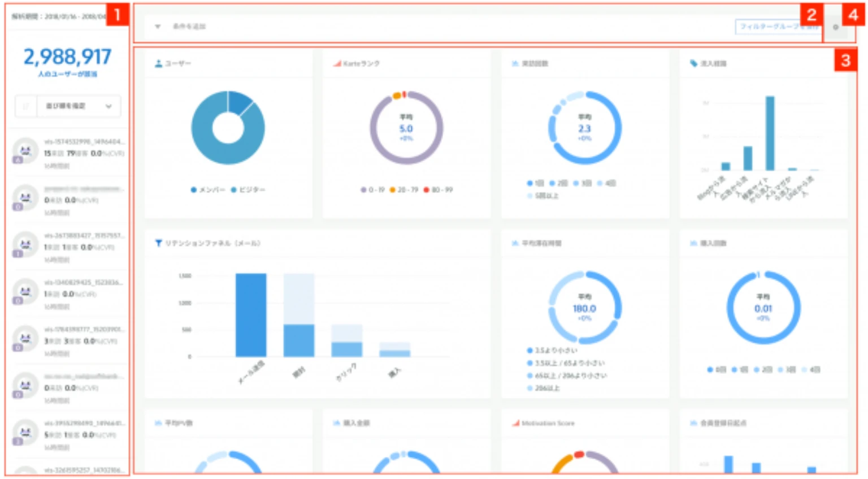Expand the triangle arrow in the filter bar

[x=158, y=27]
